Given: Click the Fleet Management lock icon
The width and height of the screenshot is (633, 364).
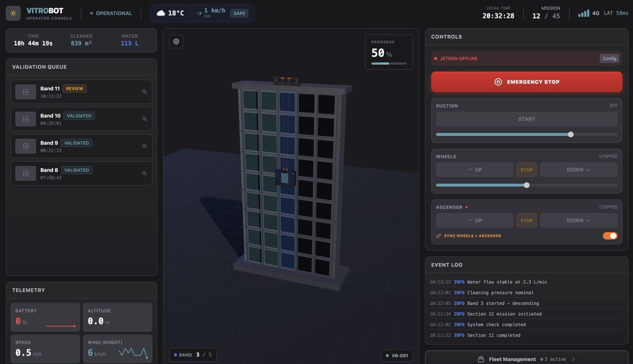Looking at the screenshot, I should coord(481,359).
